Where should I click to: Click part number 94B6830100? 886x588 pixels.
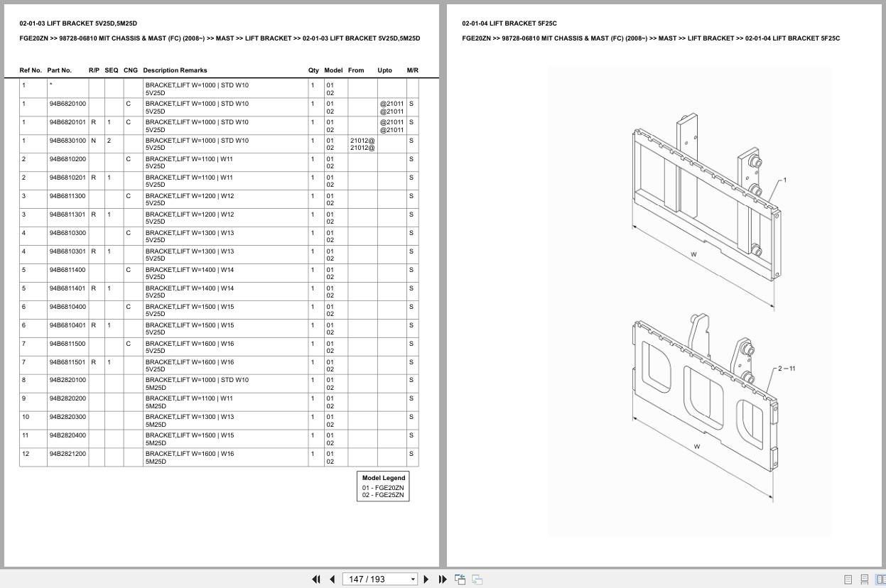(x=67, y=141)
